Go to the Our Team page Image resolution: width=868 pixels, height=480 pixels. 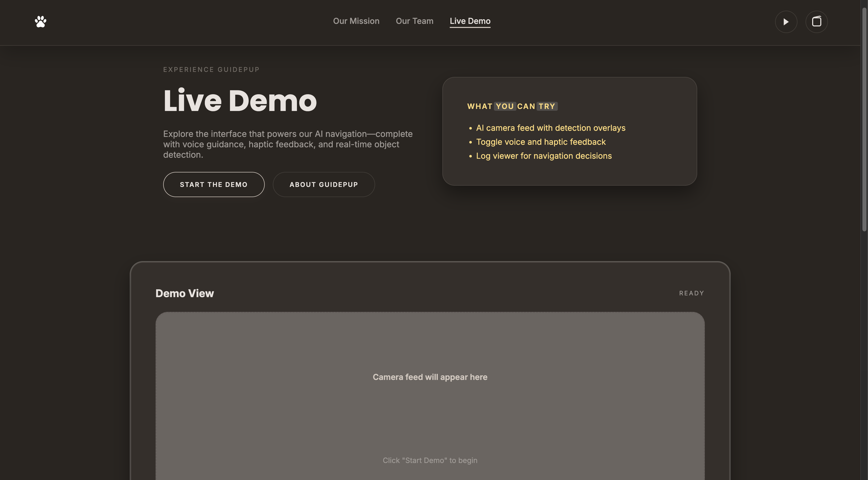(x=414, y=21)
